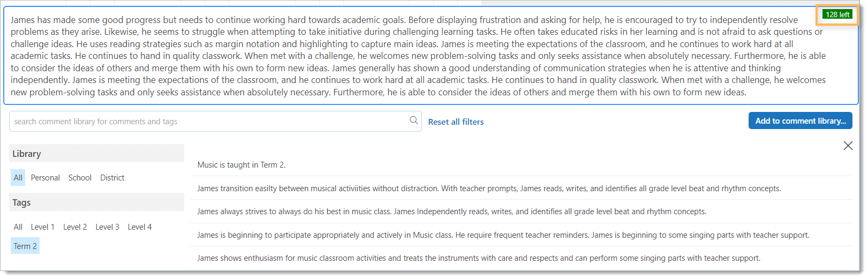Toggle the 'Level 1' tag

click(x=43, y=227)
